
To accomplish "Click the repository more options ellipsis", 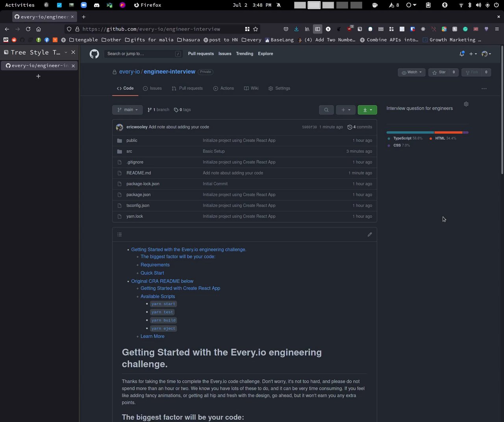I will 484,89.
